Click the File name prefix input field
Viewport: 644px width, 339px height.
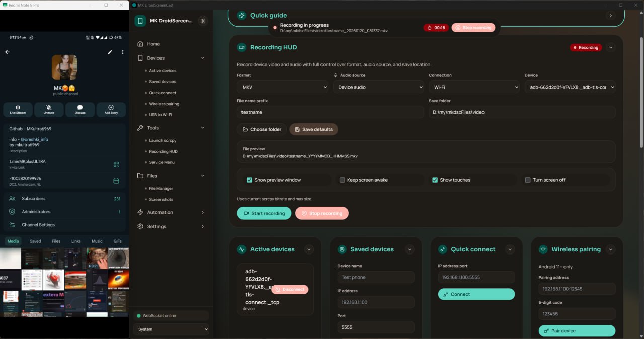coord(330,112)
